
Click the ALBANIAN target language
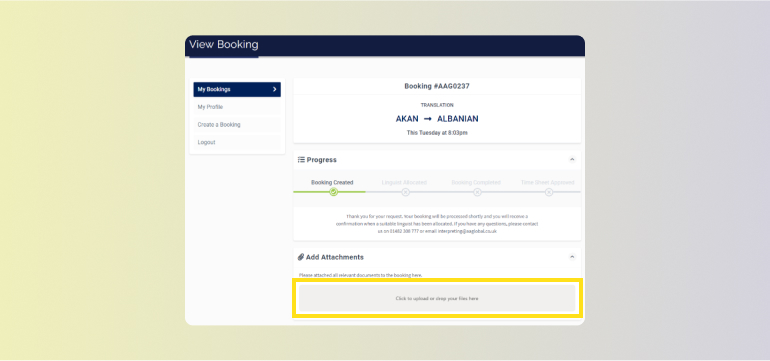[458, 119]
